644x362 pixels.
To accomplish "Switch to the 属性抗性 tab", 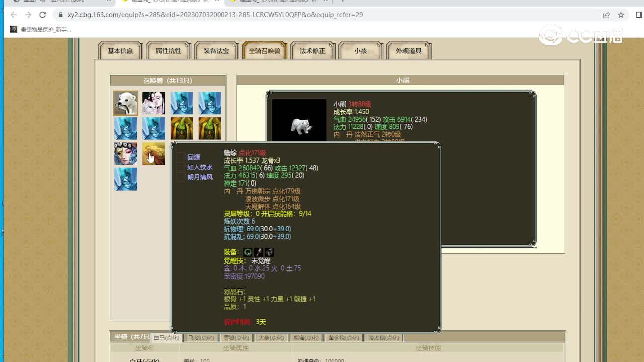I will 168,51.
